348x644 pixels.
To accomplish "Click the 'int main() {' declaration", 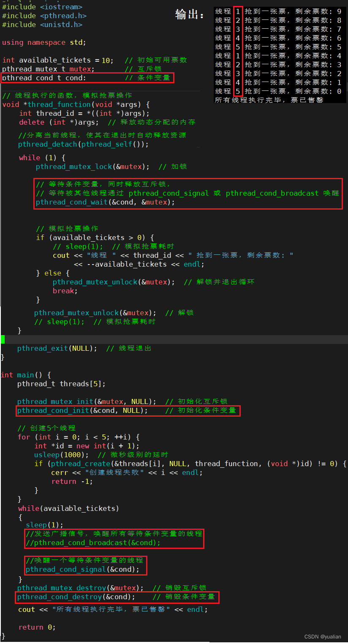I will (26, 375).
